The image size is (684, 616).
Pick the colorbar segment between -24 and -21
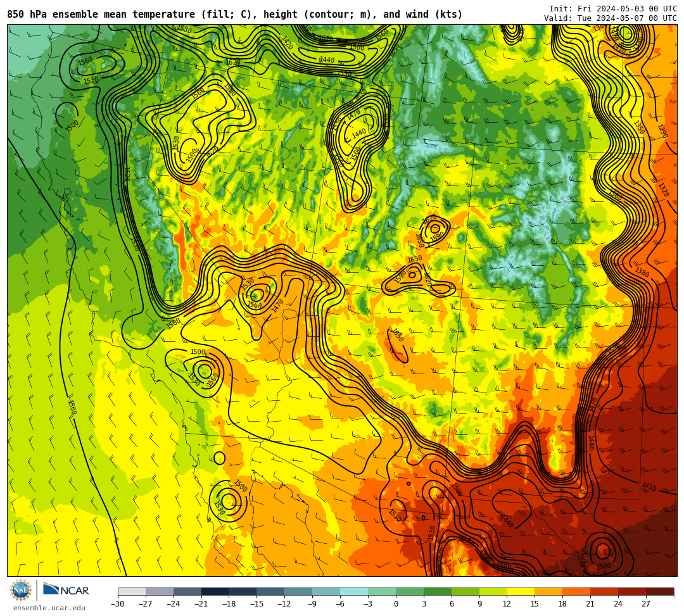(187, 591)
